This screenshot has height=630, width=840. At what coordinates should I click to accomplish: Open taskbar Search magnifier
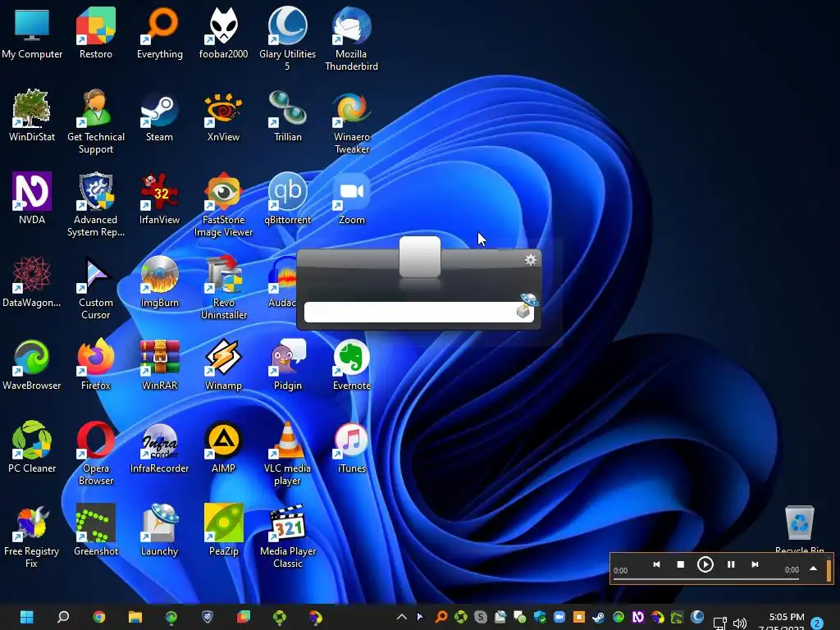63,617
